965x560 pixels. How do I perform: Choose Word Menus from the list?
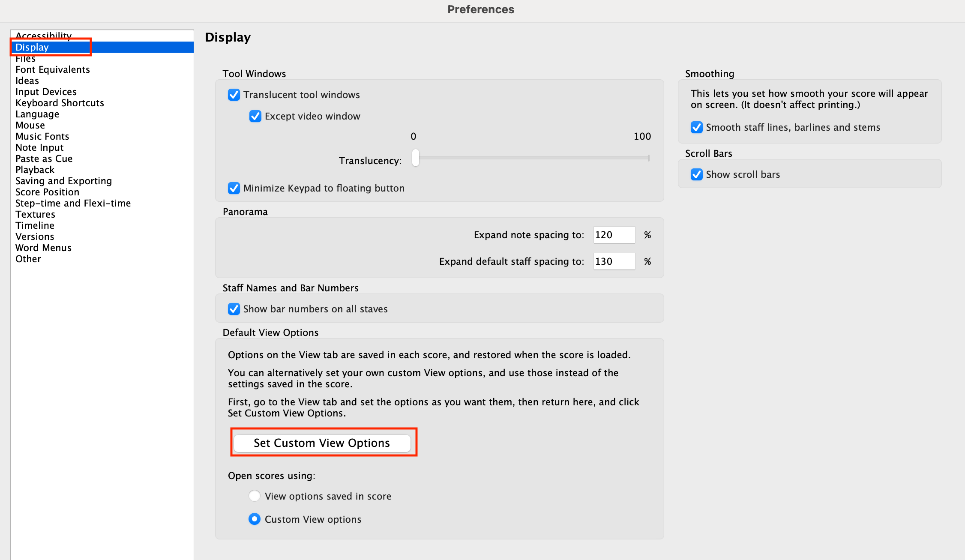[43, 248]
